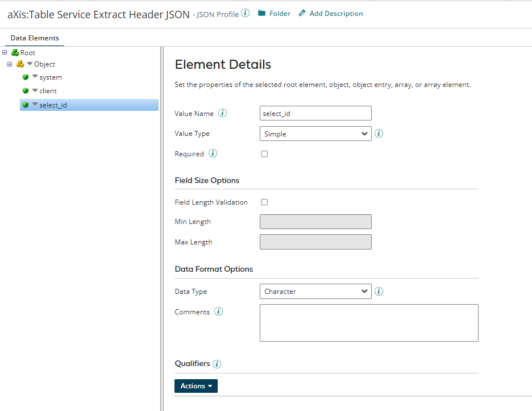This screenshot has height=411, width=532.
Task: Click the yellow Object node icon
Action: coord(20,64)
